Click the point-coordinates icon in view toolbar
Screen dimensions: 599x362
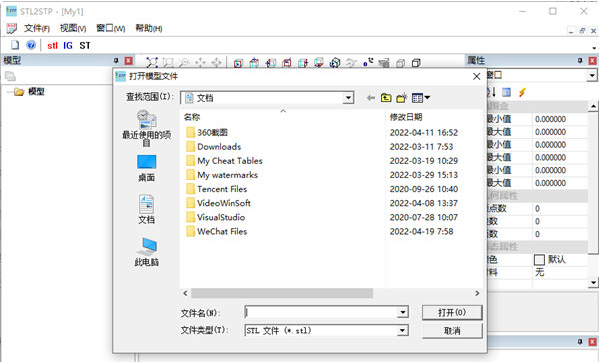(x=368, y=63)
